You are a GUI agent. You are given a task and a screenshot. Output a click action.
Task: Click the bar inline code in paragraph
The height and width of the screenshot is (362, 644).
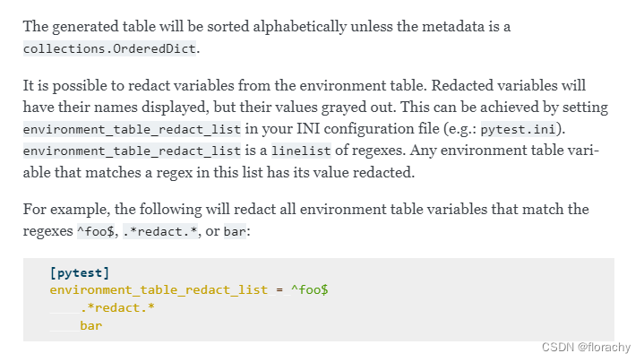pyautogui.click(x=235, y=231)
